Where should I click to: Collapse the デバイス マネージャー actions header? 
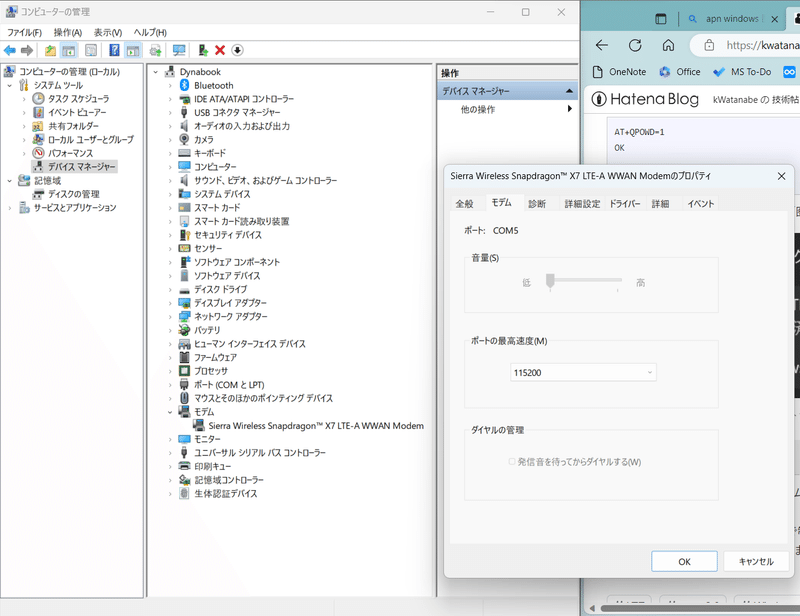[569, 91]
